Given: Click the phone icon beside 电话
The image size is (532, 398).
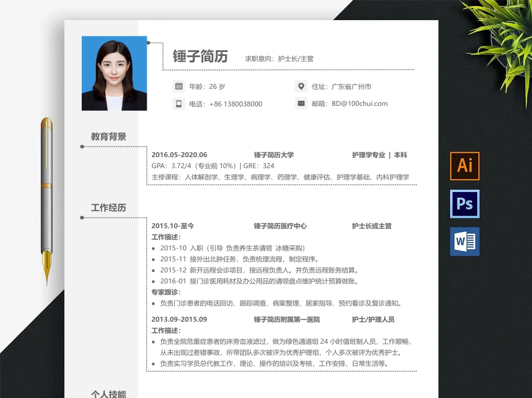Looking at the screenshot, I should tap(179, 104).
